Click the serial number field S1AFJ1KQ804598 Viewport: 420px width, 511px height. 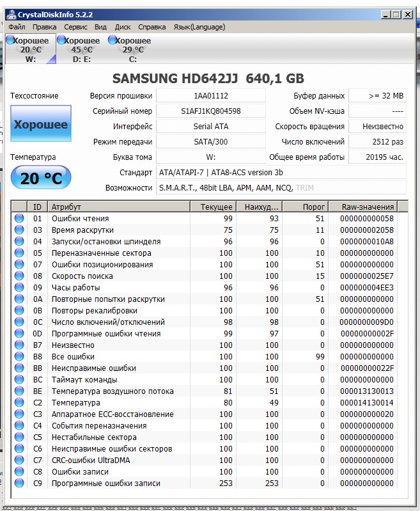pyautogui.click(x=211, y=111)
